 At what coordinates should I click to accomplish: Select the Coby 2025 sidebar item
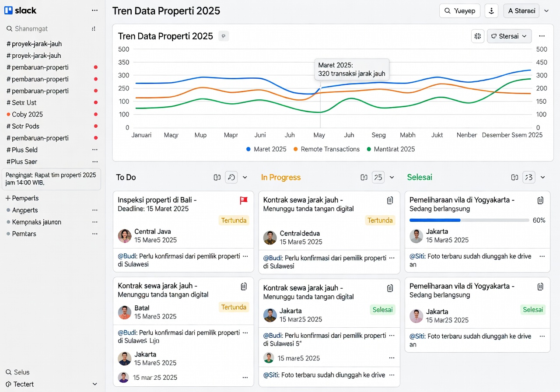[27, 114]
